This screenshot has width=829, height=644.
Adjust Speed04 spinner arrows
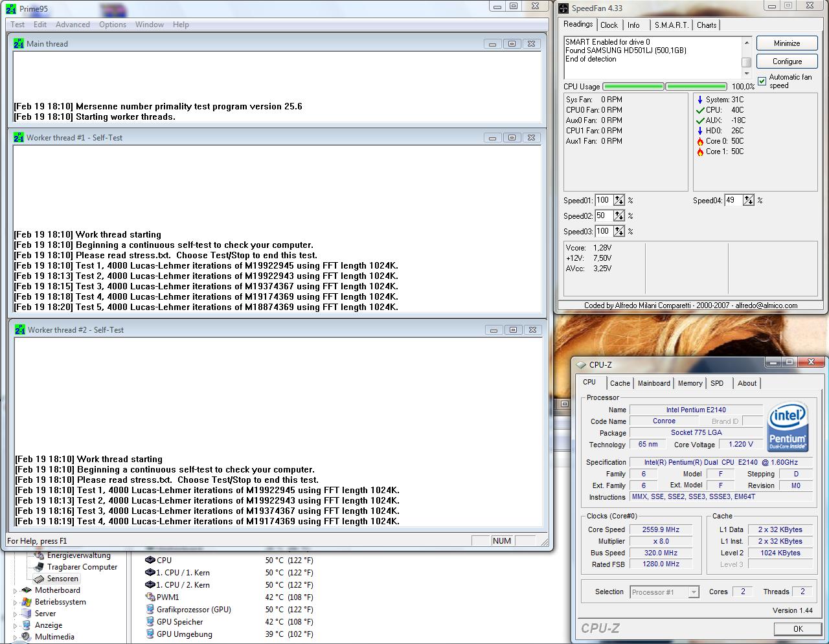(749, 201)
